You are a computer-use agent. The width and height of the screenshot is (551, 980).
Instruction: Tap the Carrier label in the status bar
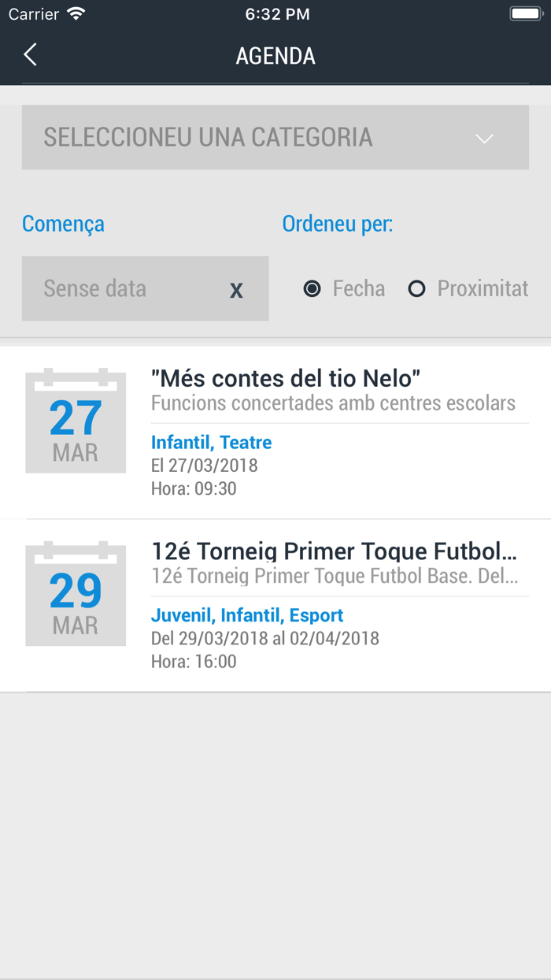[x=30, y=13]
